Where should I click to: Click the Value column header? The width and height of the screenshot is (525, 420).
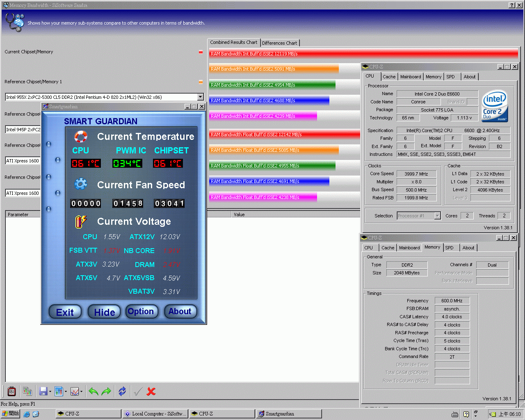(x=295, y=215)
